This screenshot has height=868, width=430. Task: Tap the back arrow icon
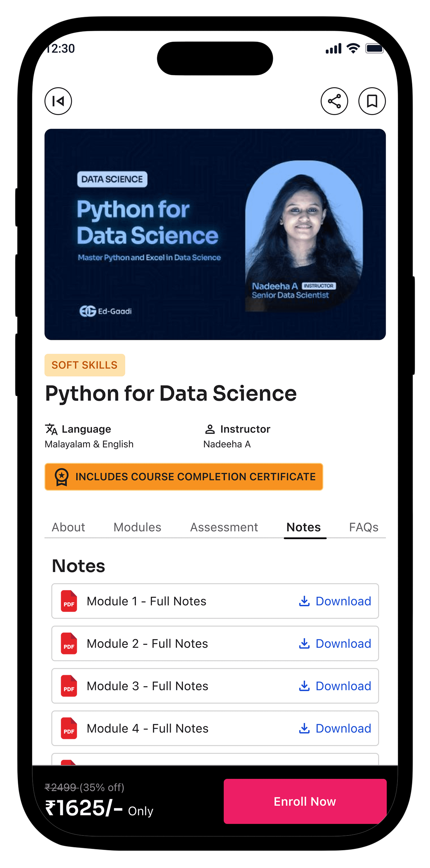coord(58,101)
